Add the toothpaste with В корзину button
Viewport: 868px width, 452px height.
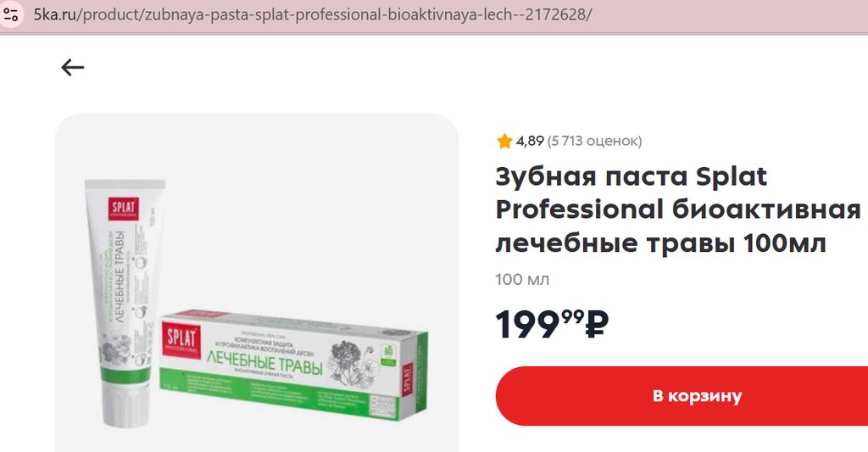click(682, 396)
